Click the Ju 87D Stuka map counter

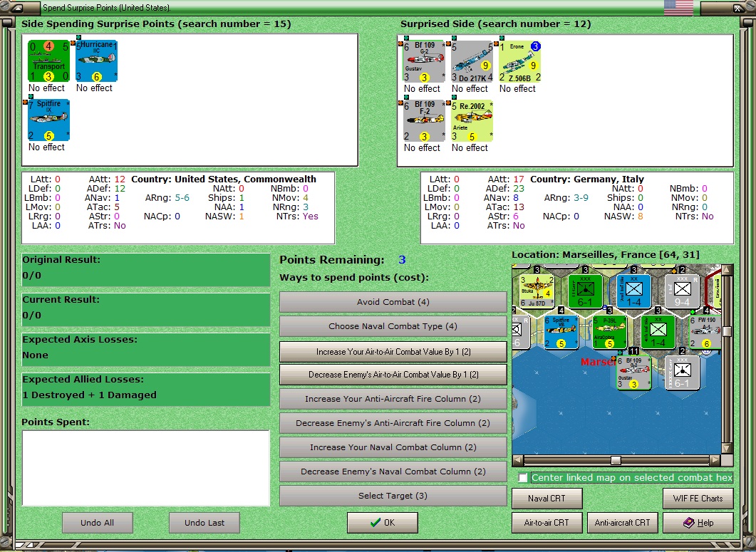click(537, 291)
